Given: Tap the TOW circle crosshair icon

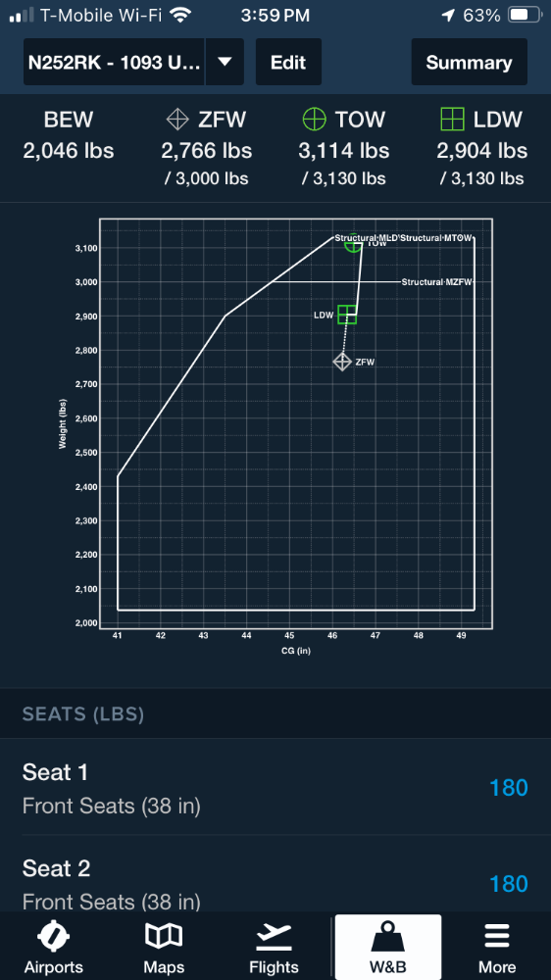Looking at the screenshot, I should [x=315, y=119].
